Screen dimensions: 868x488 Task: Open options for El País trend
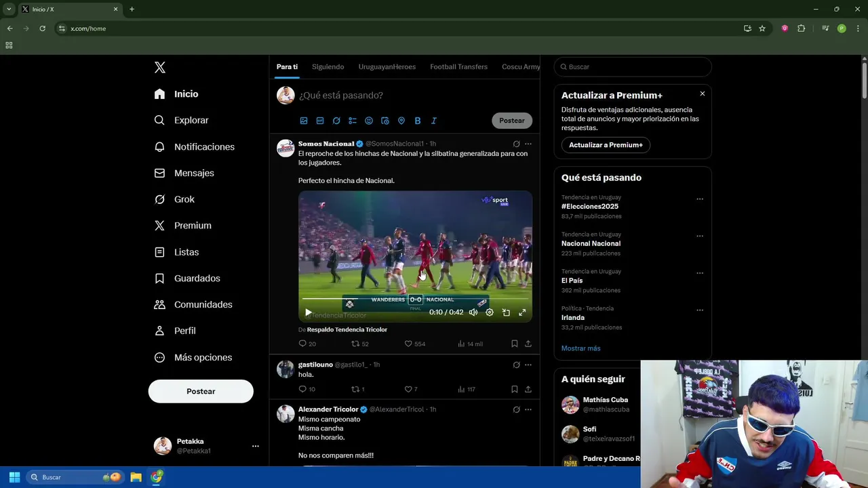[x=700, y=273]
